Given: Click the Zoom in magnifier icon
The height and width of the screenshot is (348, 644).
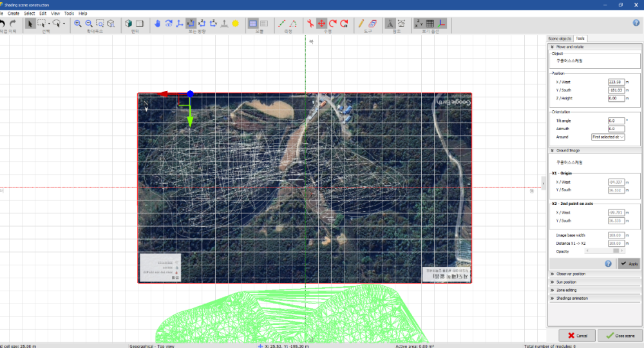Looking at the screenshot, I should coord(78,24).
